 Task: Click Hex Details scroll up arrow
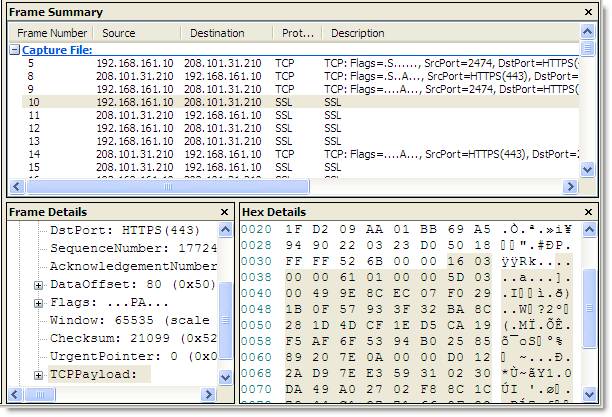(x=589, y=230)
